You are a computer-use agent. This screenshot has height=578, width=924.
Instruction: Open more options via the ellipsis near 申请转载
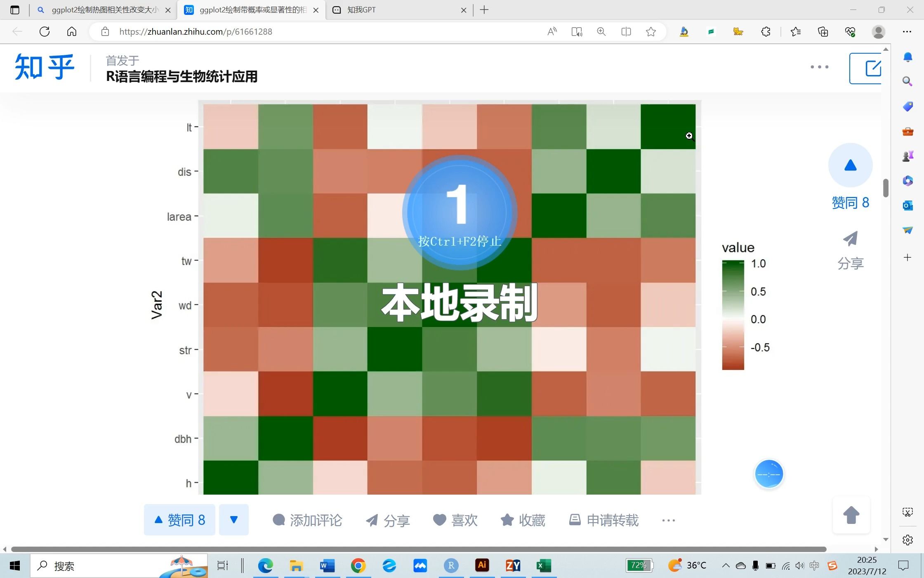[x=668, y=521]
